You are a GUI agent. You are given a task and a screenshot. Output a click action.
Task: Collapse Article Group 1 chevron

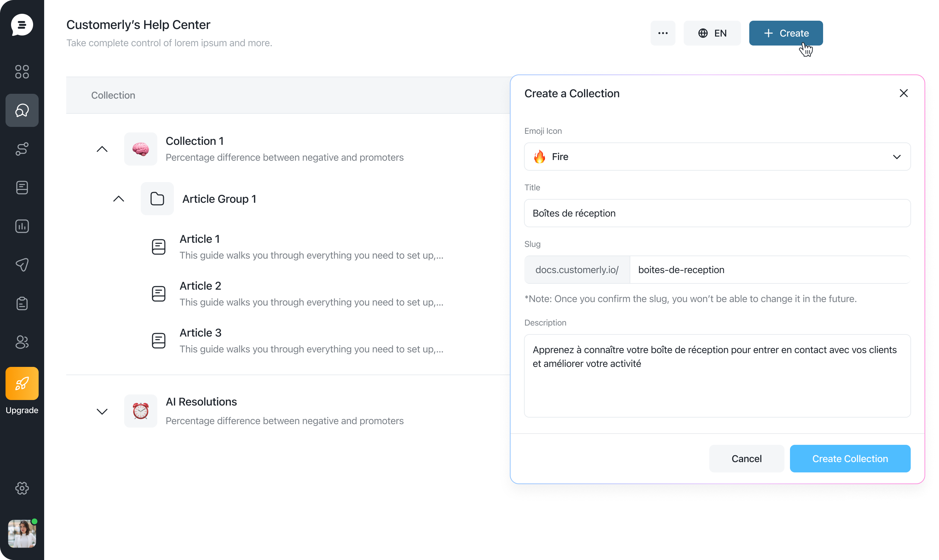(x=119, y=199)
